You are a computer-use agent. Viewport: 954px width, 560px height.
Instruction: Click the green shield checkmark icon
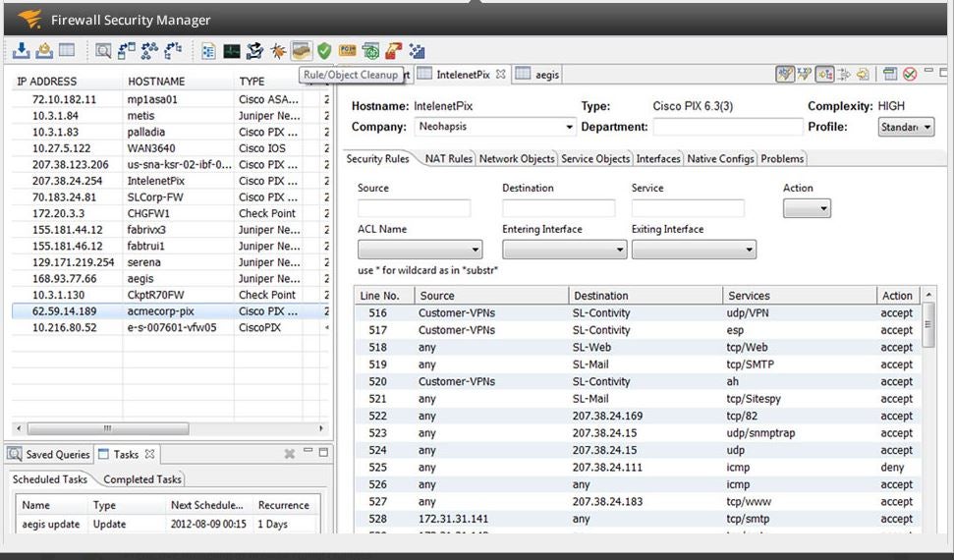(324, 51)
